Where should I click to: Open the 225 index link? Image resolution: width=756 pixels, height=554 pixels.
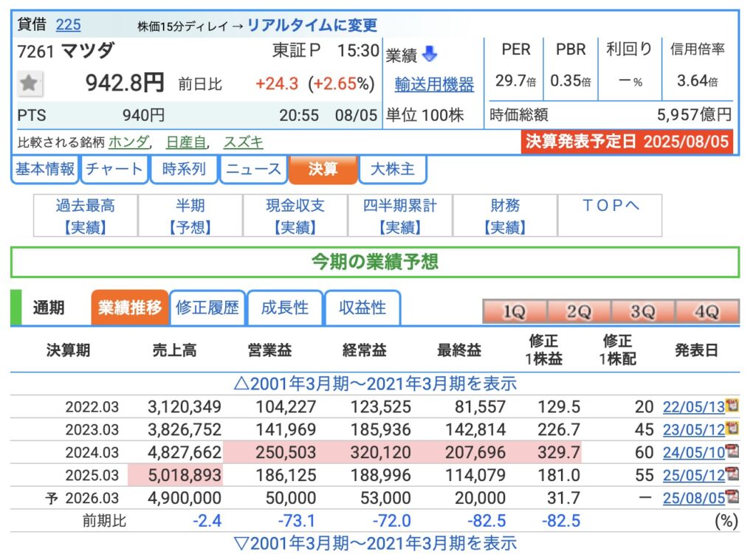68,24
